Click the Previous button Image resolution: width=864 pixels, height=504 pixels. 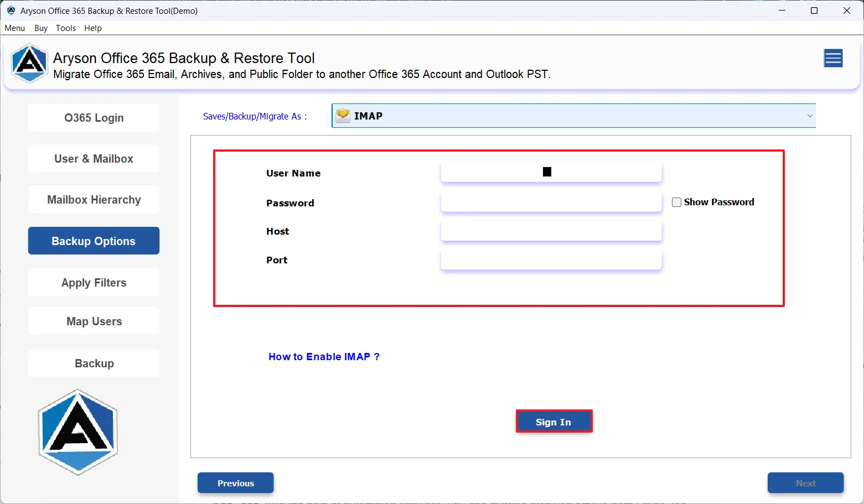[x=236, y=483]
